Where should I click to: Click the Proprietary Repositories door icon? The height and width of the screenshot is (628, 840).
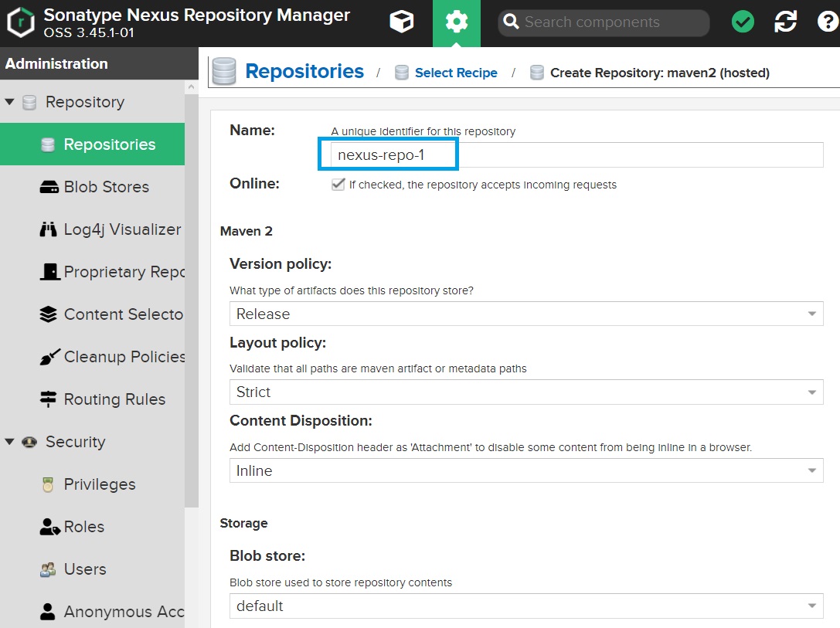49,272
